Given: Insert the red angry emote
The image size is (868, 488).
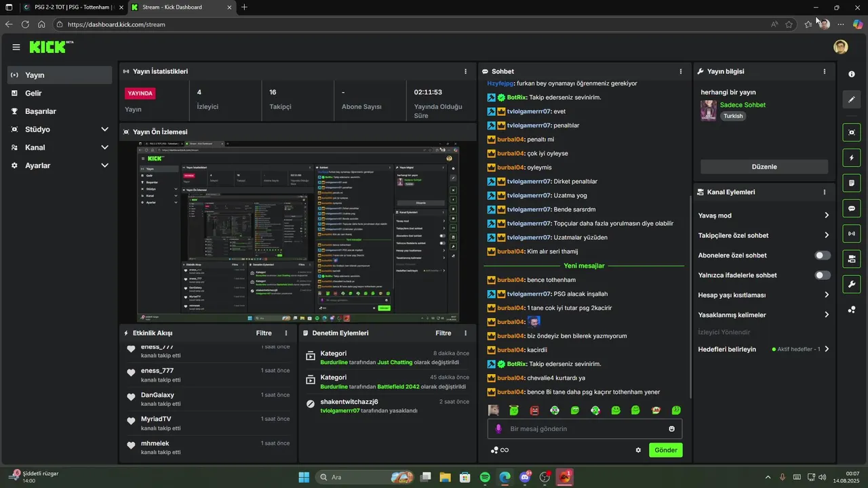Looking at the screenshot, I should pos(534,410).
